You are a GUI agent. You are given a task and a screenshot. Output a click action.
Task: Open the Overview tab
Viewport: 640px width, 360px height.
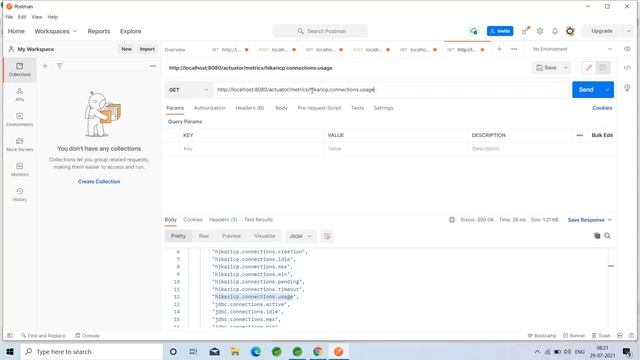coord(175,50)
